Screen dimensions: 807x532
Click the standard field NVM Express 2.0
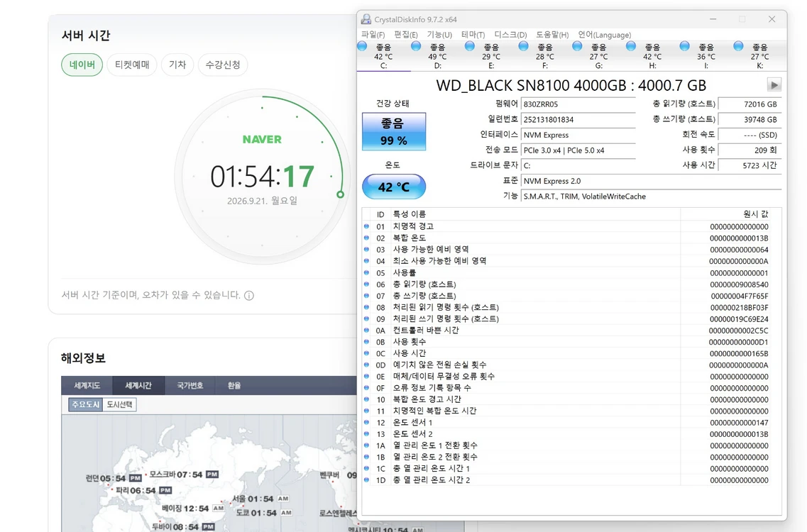(651, 181)
